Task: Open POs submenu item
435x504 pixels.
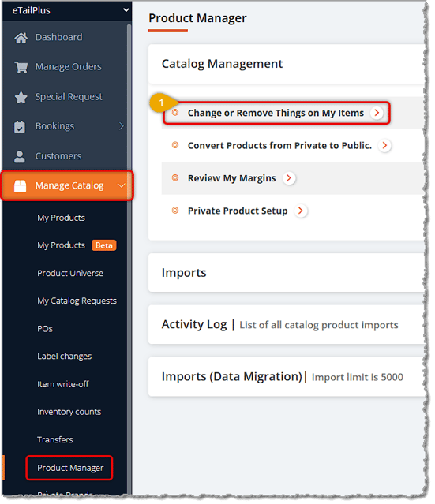Action: (45, 328)
